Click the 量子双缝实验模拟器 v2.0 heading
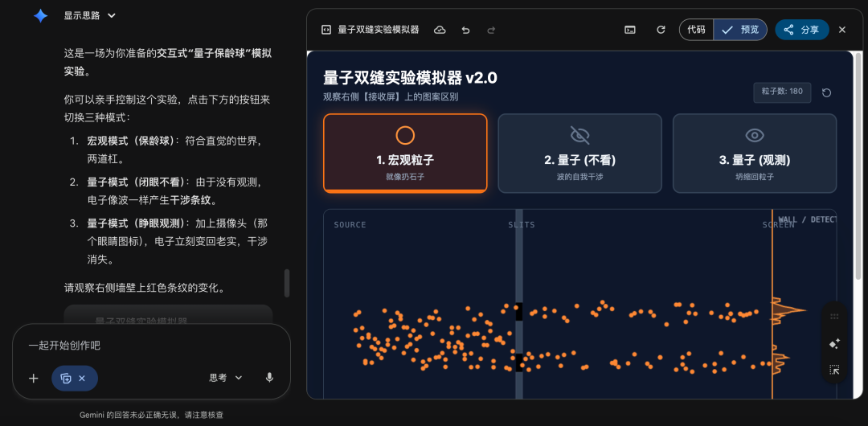 410,77
